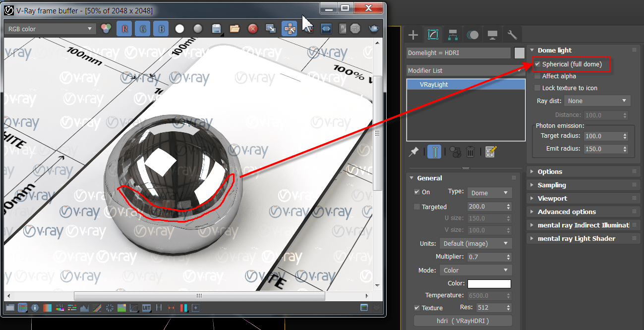Toggle curve correction icon
Screen dimensions: 644x330
97,308
